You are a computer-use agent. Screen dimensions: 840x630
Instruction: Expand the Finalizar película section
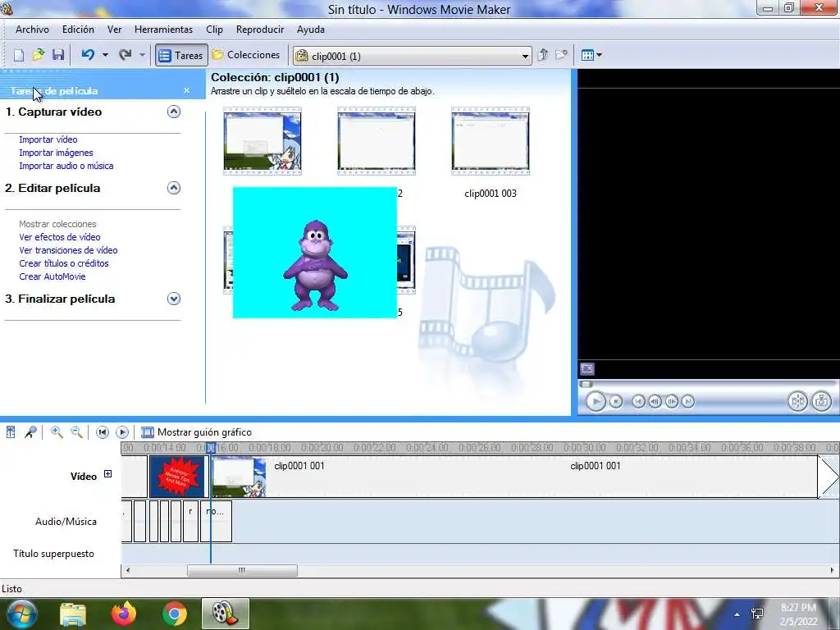coord(174,299)
